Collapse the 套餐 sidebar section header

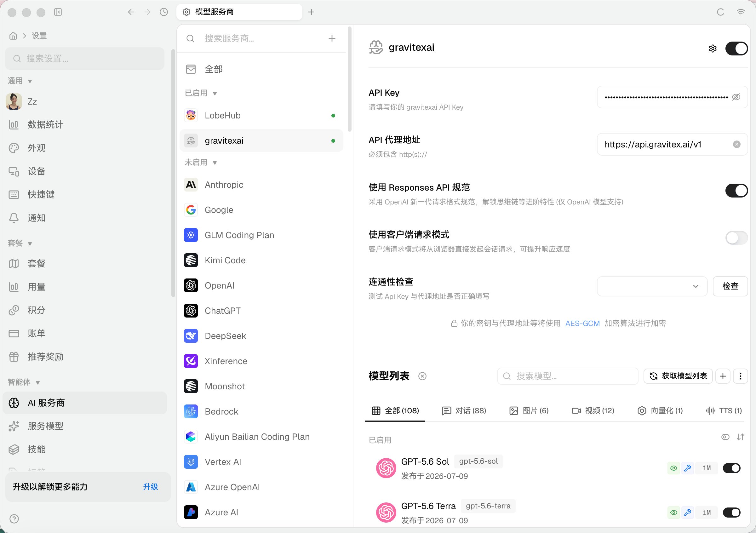coord(20,243)
